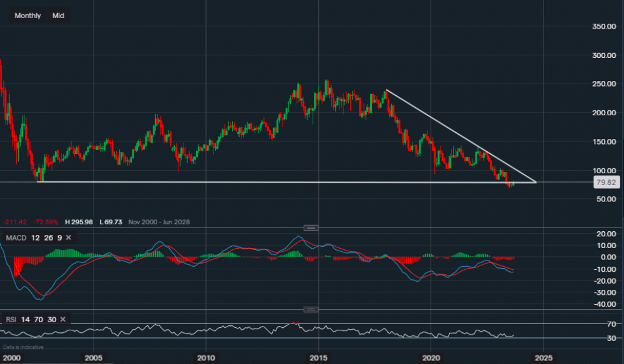
Task: Click the 2010 label on time axis
Action: tap(206, 358)
